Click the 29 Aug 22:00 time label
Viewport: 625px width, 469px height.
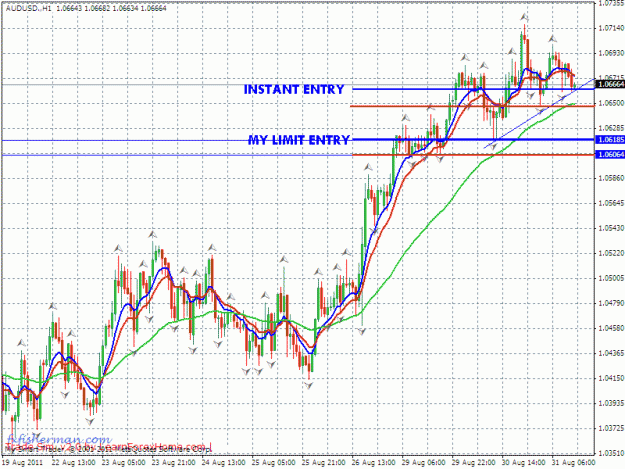tap(474, 463)
